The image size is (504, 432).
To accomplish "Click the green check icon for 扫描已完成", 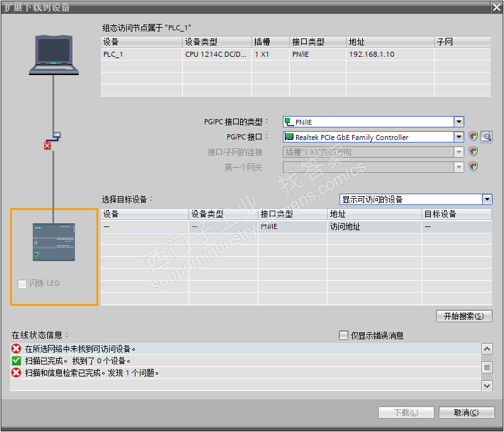I will point(16,361).
